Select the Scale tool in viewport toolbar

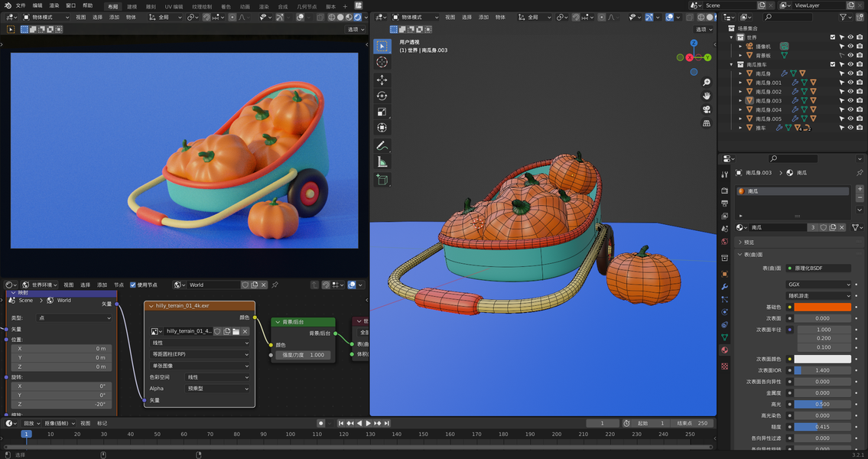click(x=382, y=112)
